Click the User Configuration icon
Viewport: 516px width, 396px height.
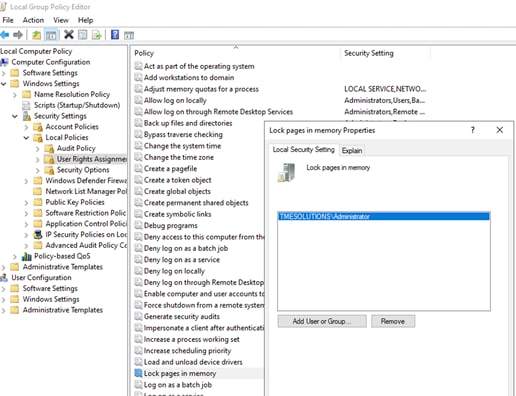4,278
